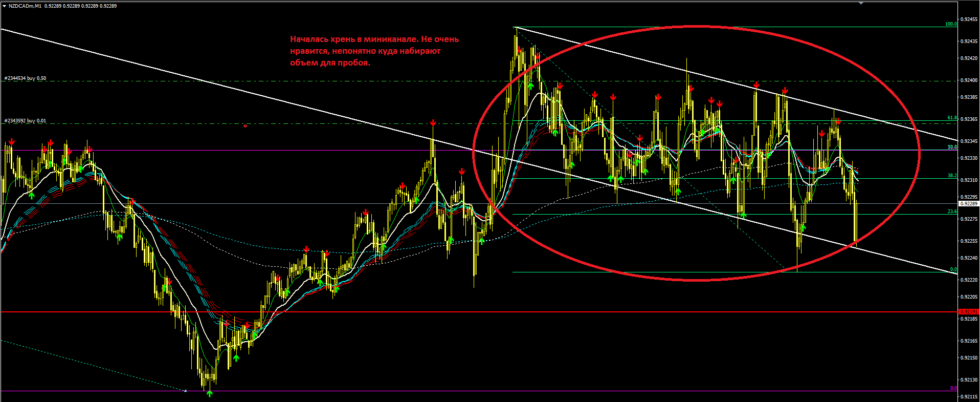The image size is (980, 402).
Task: Click current price tag 0.92289 on scale
Action: point(968,204)
